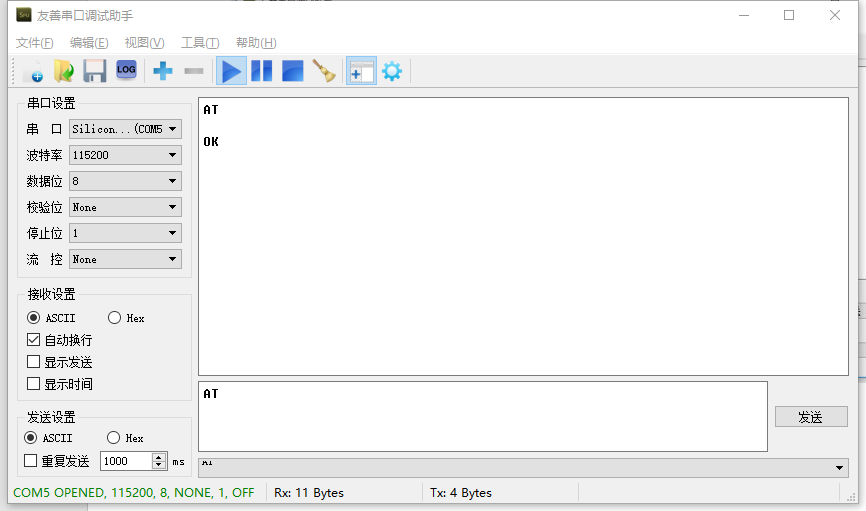866x511 pixels.
Task: Uncheck the 自动换行 checkbox
Action: point(34,340)
